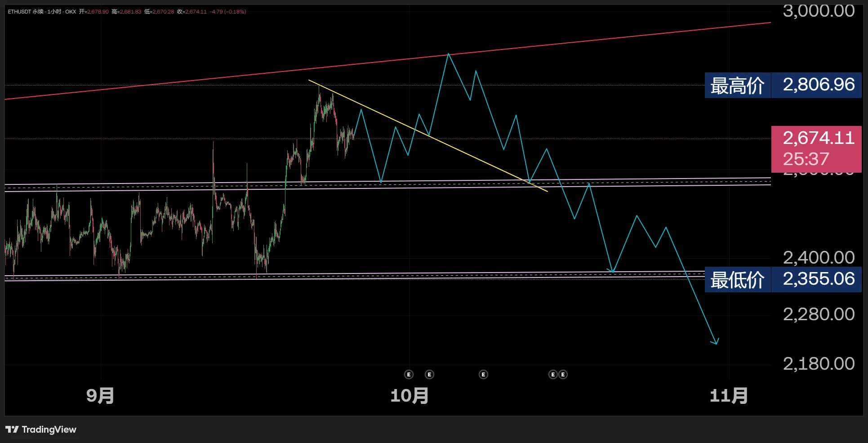Click the red 2,674.11 current price label
Image resolution: width=868 pixels, height=443 pixels.
click(819, 138)
